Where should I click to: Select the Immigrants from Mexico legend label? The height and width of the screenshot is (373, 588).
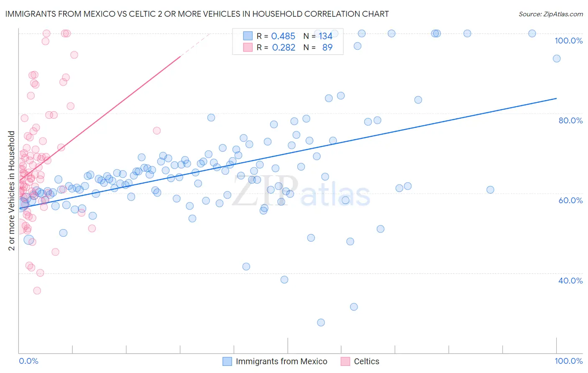pyautogui.click(x=281, y=361)
